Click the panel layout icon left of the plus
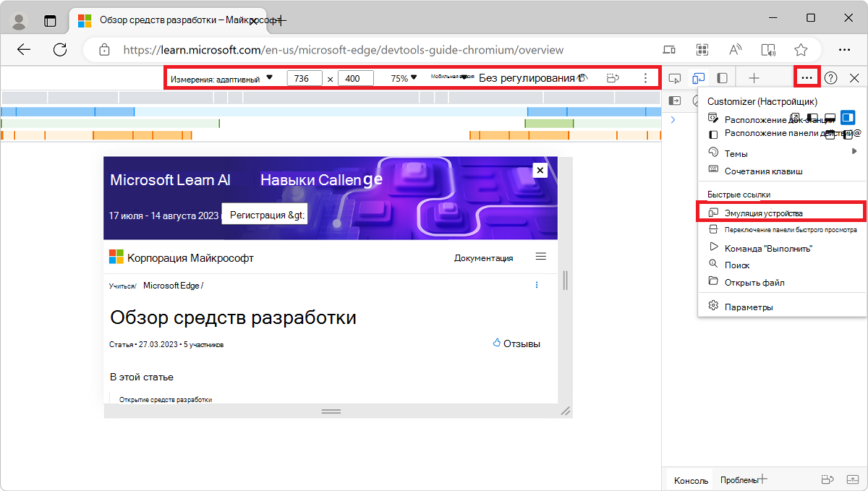This screenshot has height=491, width=868. (721, 77)
